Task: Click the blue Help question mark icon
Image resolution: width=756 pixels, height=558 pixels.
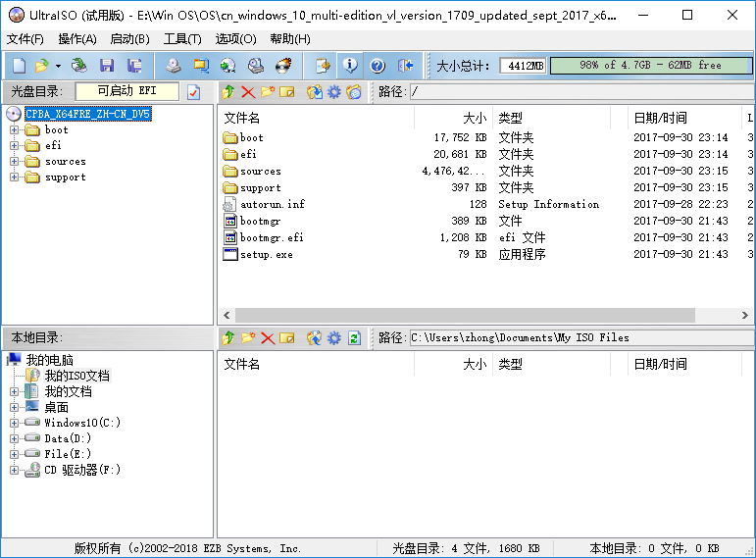Action: [378, 65]
